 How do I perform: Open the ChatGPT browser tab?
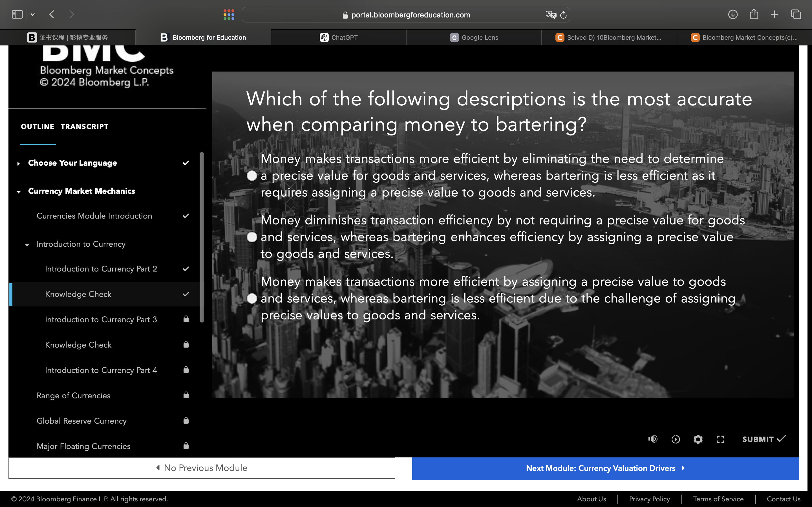(338, 37)
